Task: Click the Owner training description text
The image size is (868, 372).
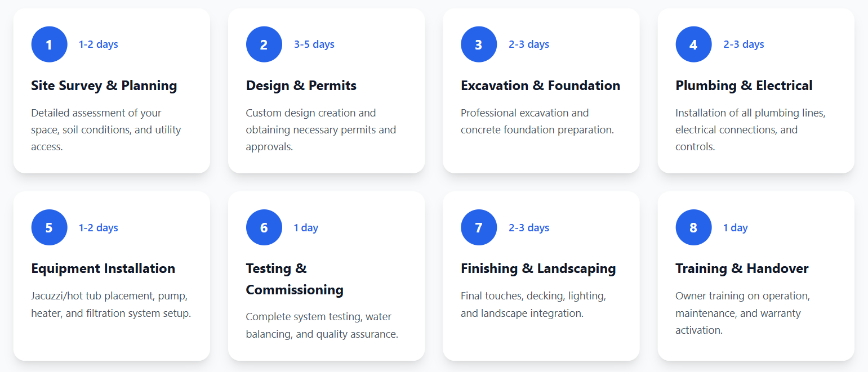Action: 742,313
